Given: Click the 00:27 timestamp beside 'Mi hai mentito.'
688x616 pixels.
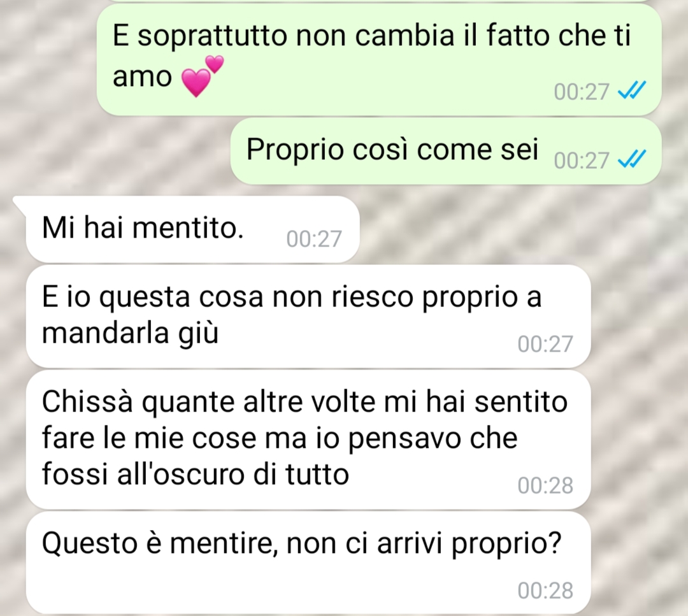Looking at the screenshot, I should click(x=313, y=240).
